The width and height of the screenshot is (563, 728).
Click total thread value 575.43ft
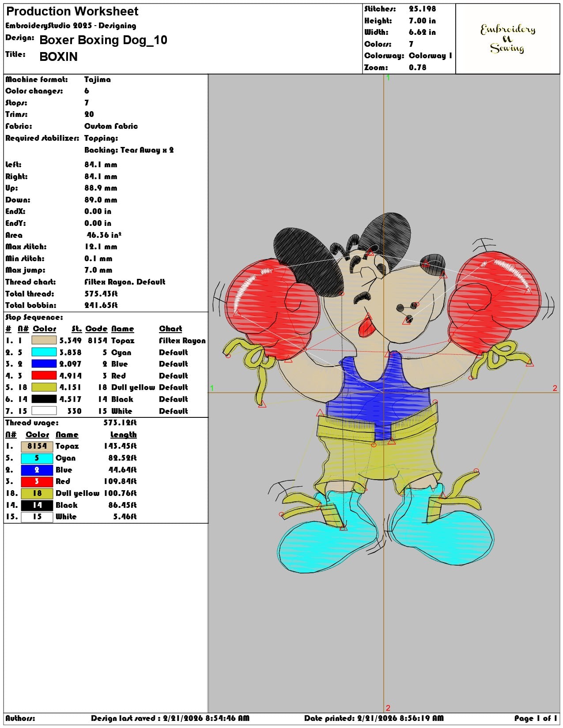pyautogui.click(x=101, y=294)
